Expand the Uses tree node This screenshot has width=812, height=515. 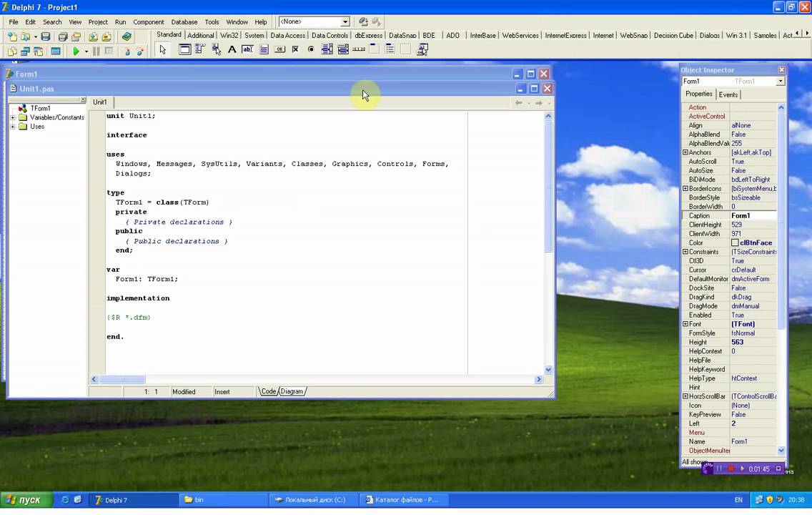pos(13,127)
